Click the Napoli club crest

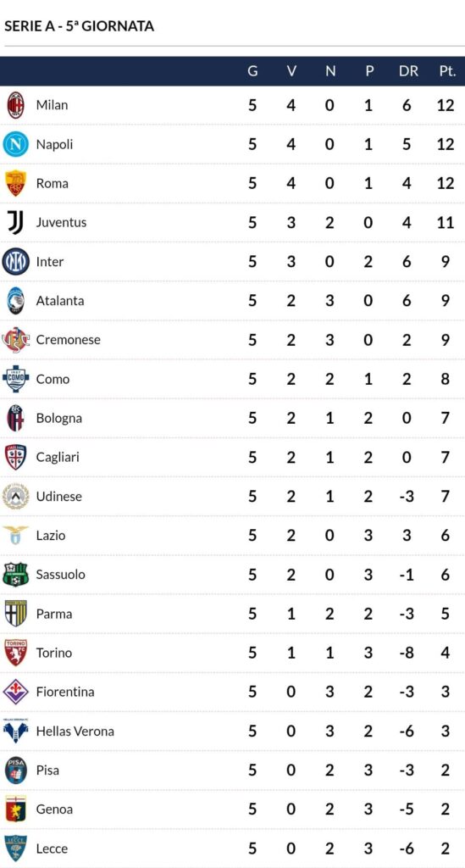[15, 144]
